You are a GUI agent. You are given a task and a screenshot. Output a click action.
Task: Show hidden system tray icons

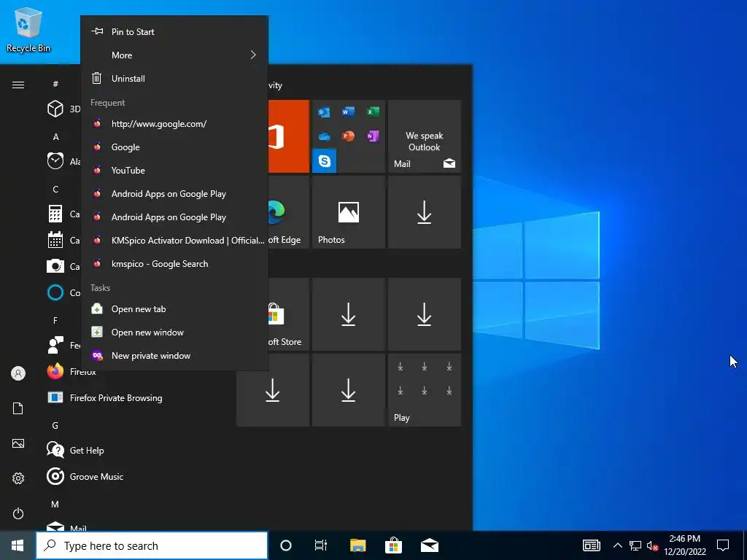pyautogui.click(x=617, y=545)
